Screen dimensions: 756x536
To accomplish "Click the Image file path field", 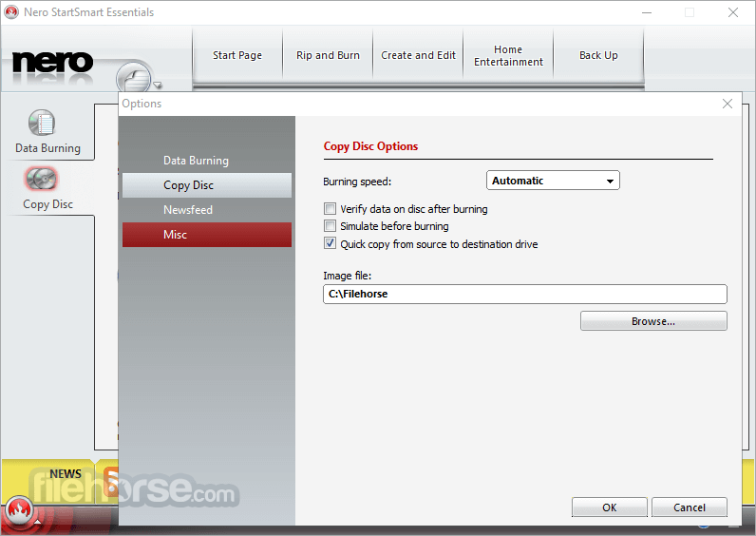I will tap(524, 295).
